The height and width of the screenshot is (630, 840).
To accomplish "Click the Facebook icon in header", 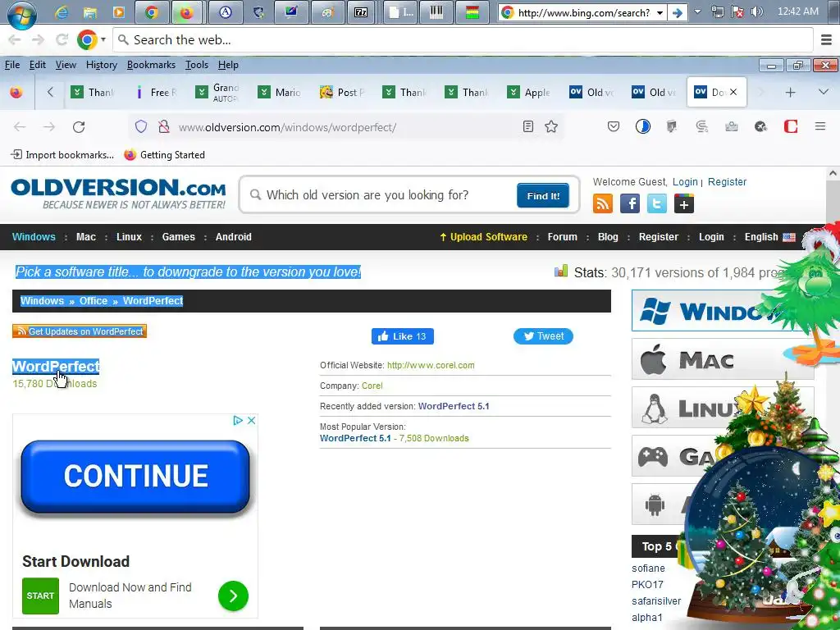I will [630, 204].
